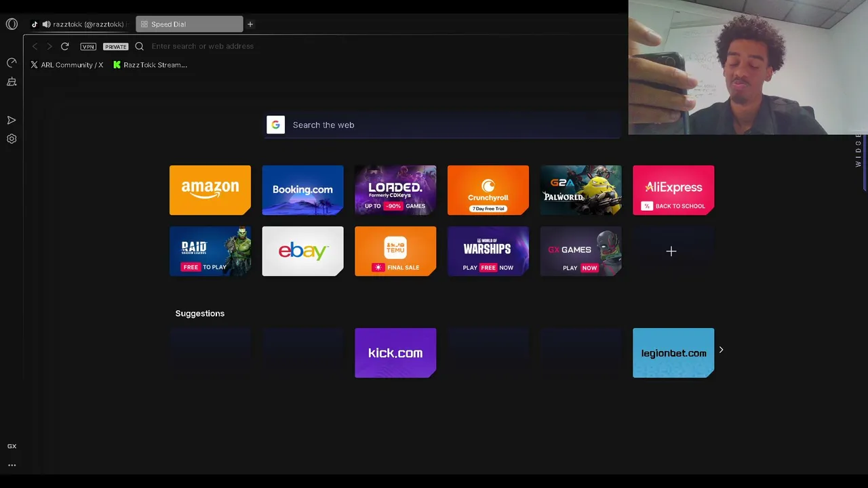This screenshot has height=488, width=868.
Task: Open the Booking.com speed dial tile
Action: pyautogui.click(x=303, y=190)
